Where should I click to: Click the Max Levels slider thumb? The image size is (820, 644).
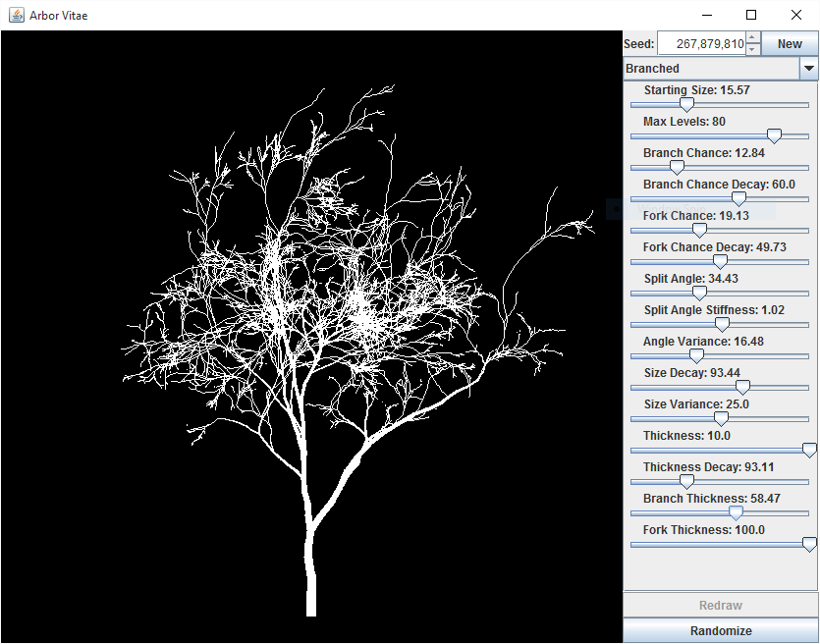tap(774, 135)
